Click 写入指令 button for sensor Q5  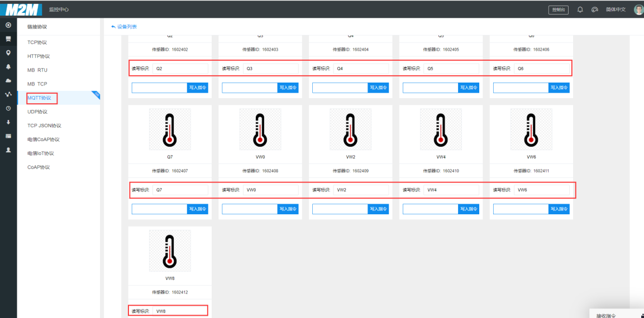(x=469, y=88)
